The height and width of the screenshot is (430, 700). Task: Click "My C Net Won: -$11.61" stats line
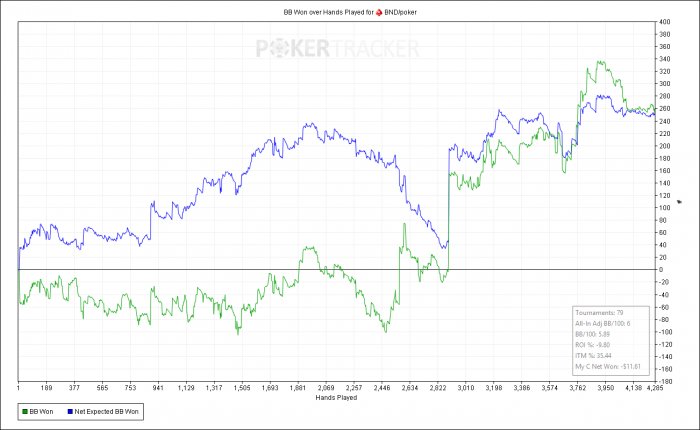[x=608, y=367]
